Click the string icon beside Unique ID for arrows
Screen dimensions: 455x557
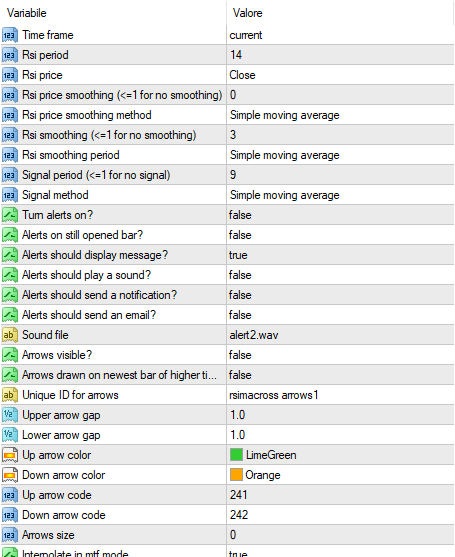coord(10,395)
